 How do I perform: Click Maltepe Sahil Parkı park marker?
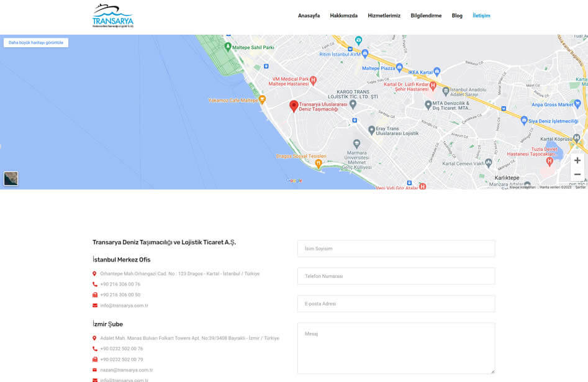click(x=227, y=47)
